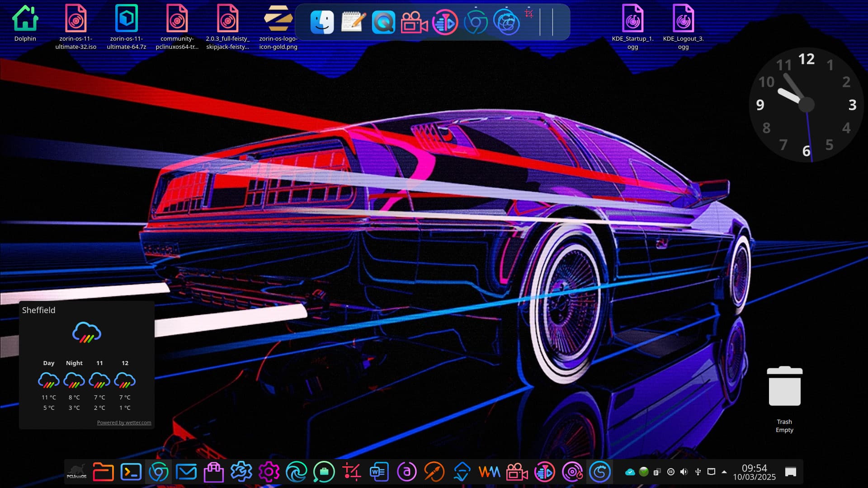This screenshot has height=488, width=868.
Task: Select the KDE_Startup_1.ogg audio file
Action: point(632,26)
